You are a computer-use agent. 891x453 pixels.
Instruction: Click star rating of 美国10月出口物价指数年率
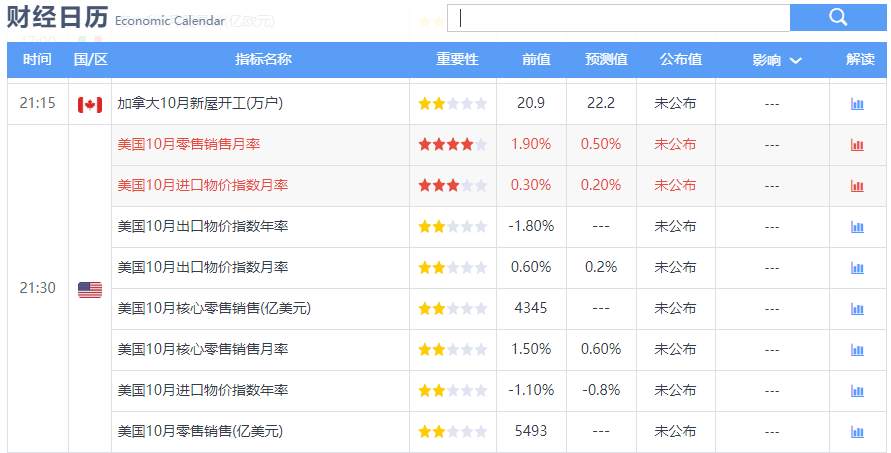pos(453,227)
